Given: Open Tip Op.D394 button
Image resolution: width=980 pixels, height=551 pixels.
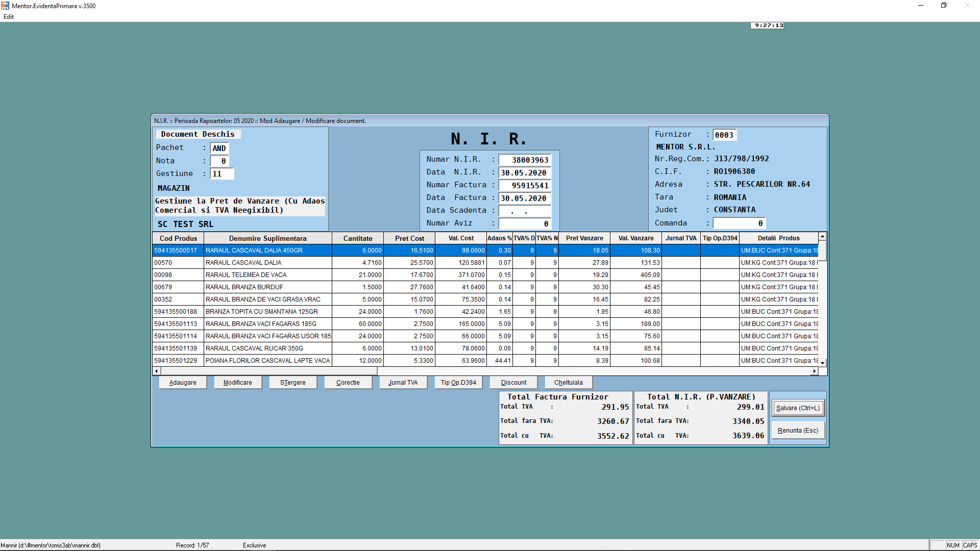Looking at the screenshot, I should 458,383.
